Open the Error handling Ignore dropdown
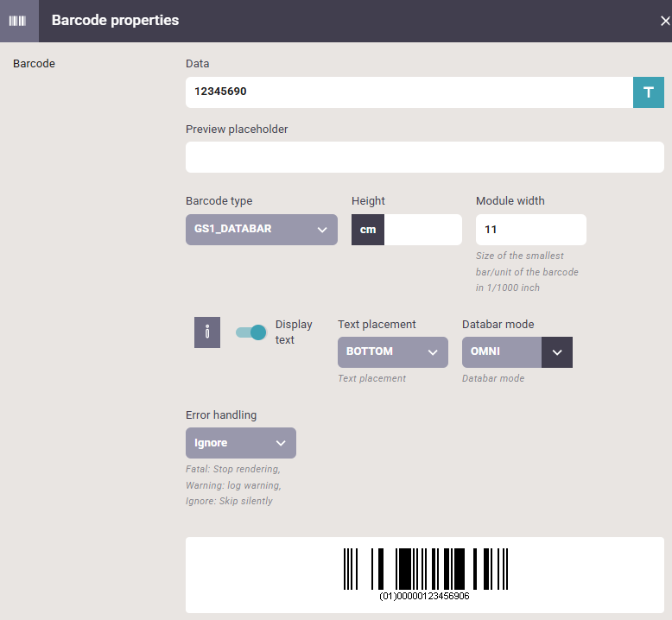Image resolution: width=672 pixels, height=620 pixels. 240,443
